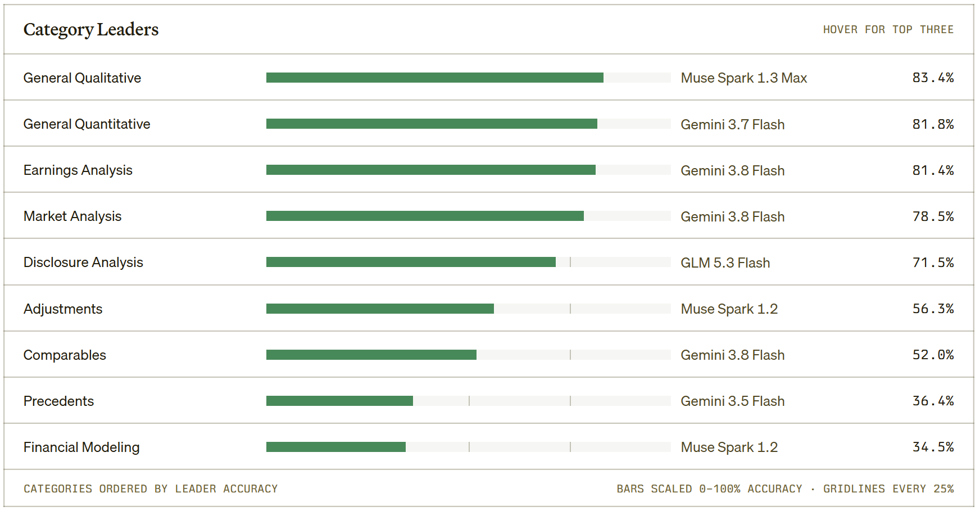Open the Market Analysis category label
The height and width of the screenshot is (511, 980).
point(72,216)
